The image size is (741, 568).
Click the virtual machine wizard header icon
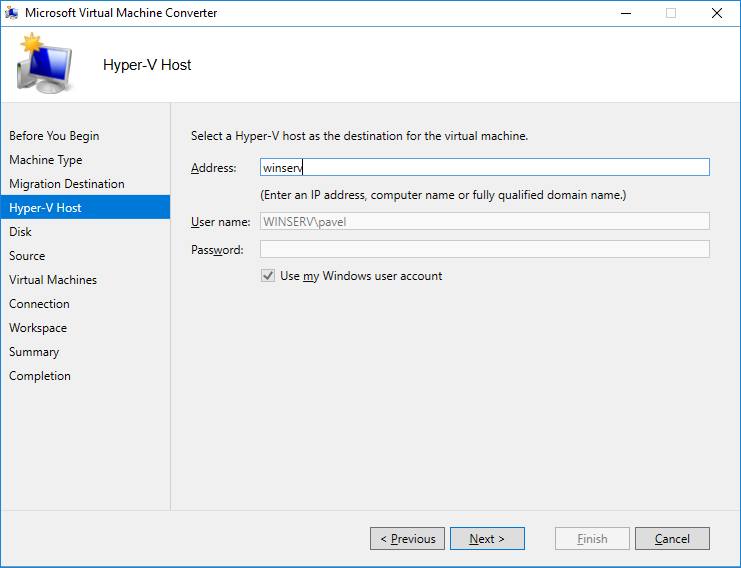[44, 63]
